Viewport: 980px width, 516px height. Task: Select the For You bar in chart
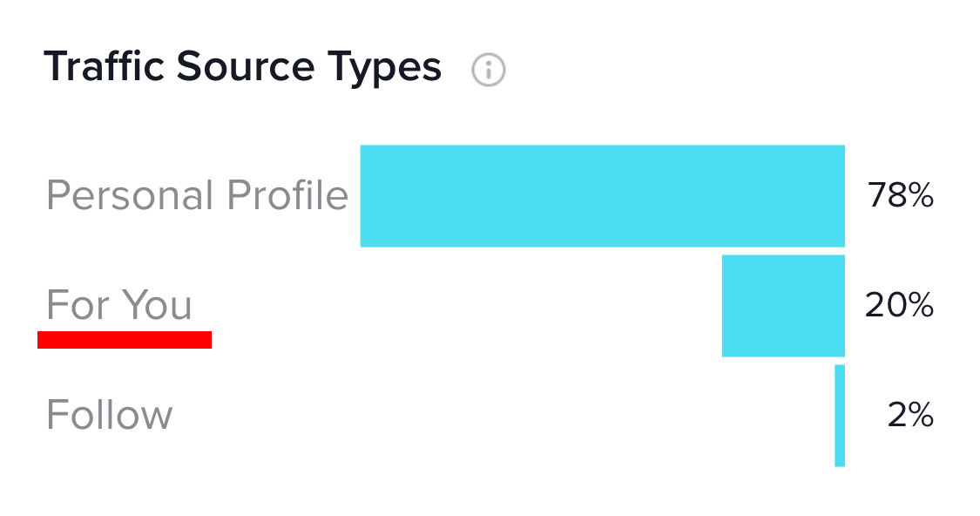783,306
